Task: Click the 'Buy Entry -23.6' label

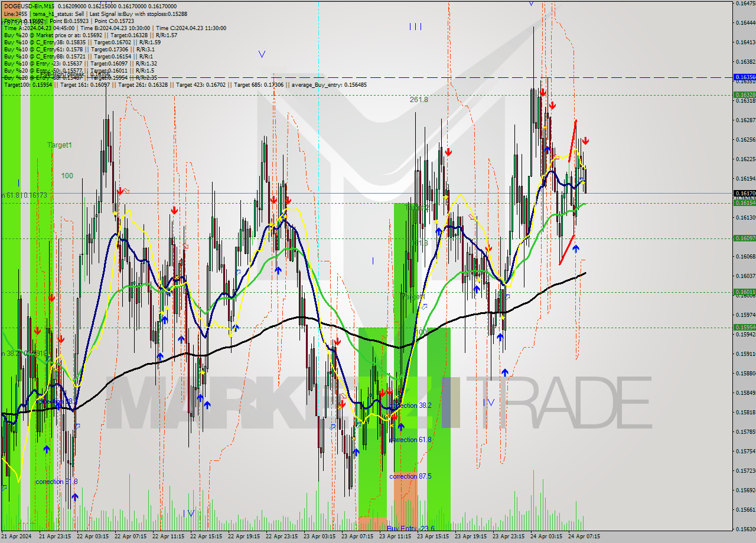Action: (x=410, y=528)
